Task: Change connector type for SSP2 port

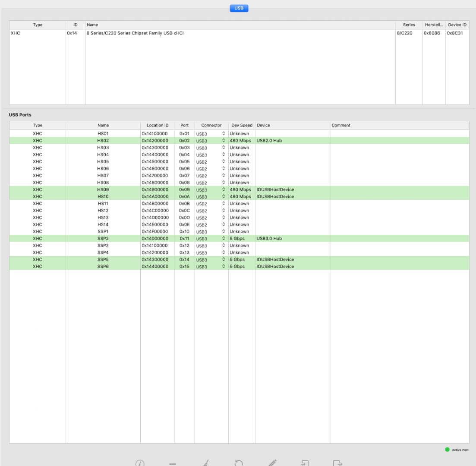Action: [x=224, y=238]
